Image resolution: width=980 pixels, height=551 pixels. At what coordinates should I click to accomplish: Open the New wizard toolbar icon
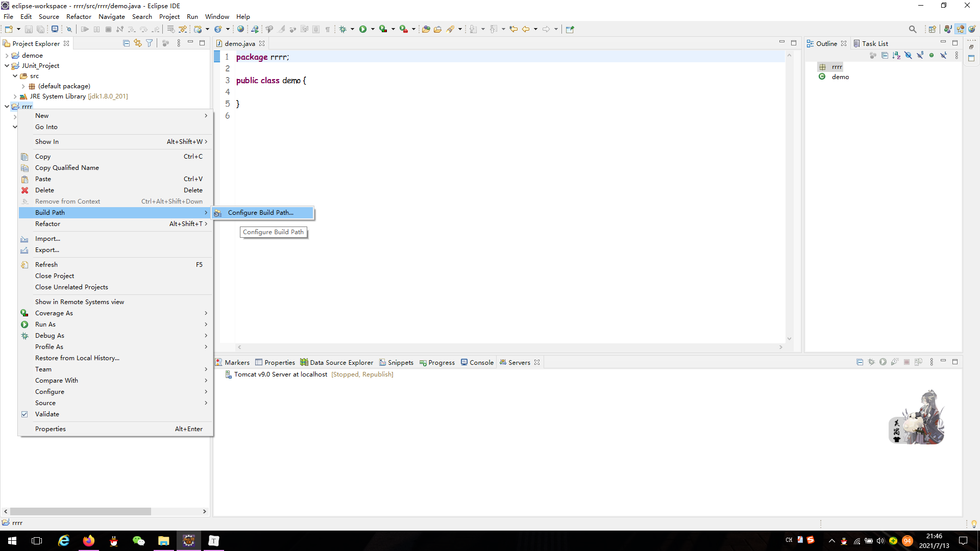[9, 29]
